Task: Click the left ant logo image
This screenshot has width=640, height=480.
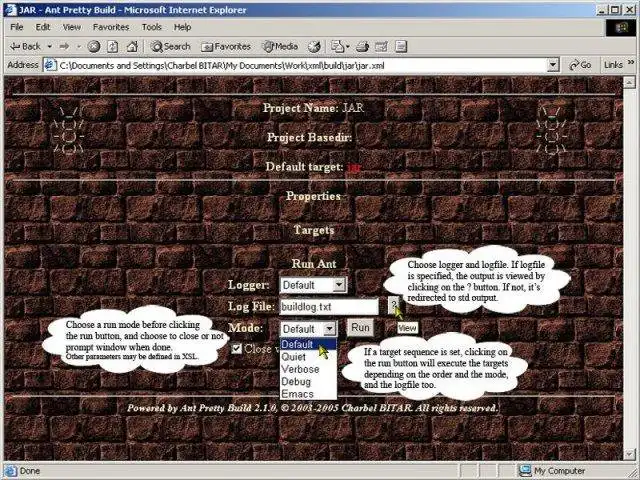Action: [x=68, y=130]
